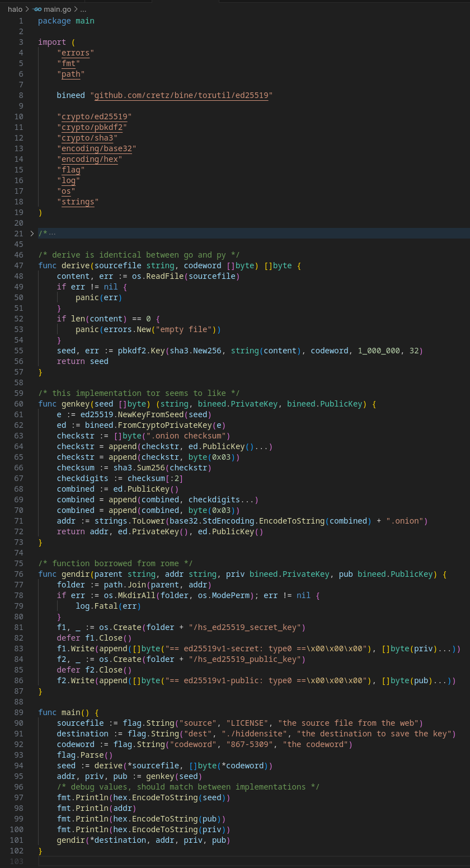
Task: Click the 'bineed' import alias on line 8
Action: point(71,95)
